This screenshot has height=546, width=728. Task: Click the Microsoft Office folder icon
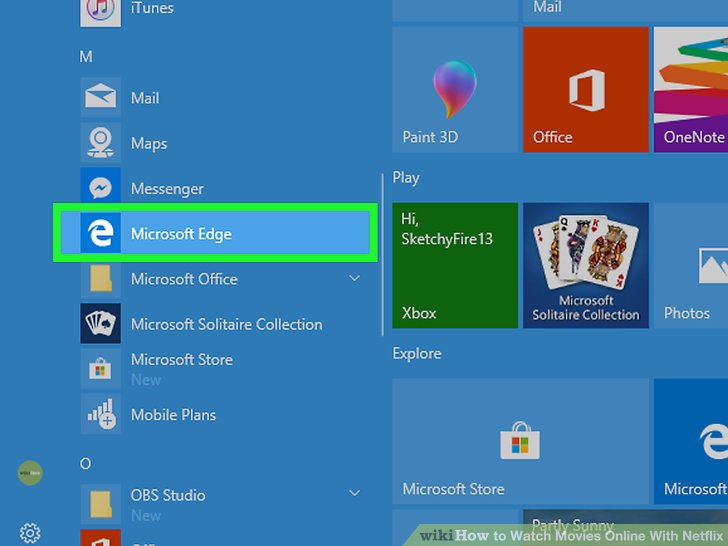point(100,278)
